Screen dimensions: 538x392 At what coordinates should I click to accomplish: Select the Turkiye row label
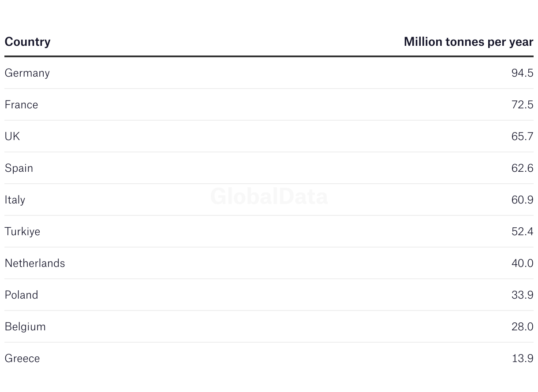click(22, 232)
